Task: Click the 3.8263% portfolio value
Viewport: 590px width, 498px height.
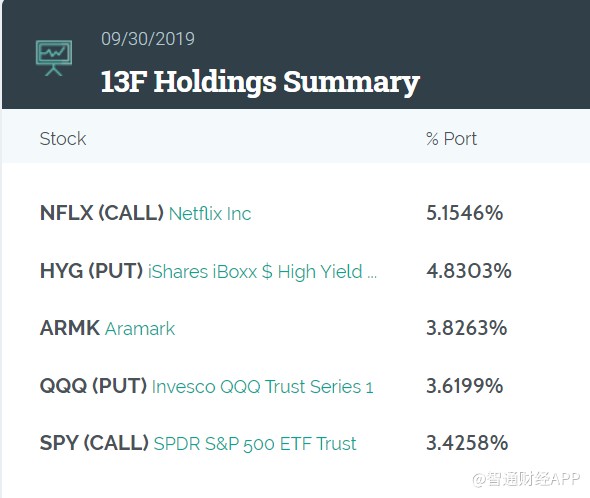Action: point(467,328)
